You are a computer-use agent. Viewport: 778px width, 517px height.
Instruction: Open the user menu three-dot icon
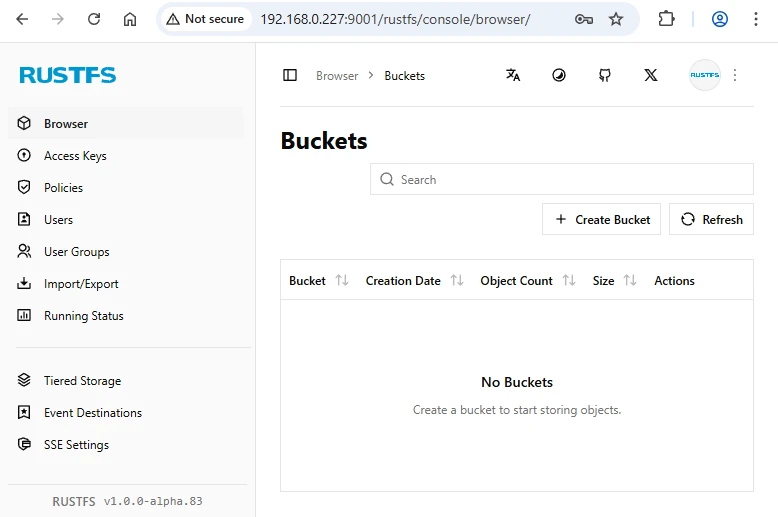735,75
